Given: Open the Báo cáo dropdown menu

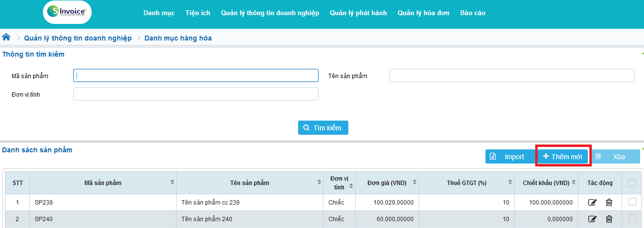Looking at the screenshot, I should pyautogui.click(x=472, y=13).
